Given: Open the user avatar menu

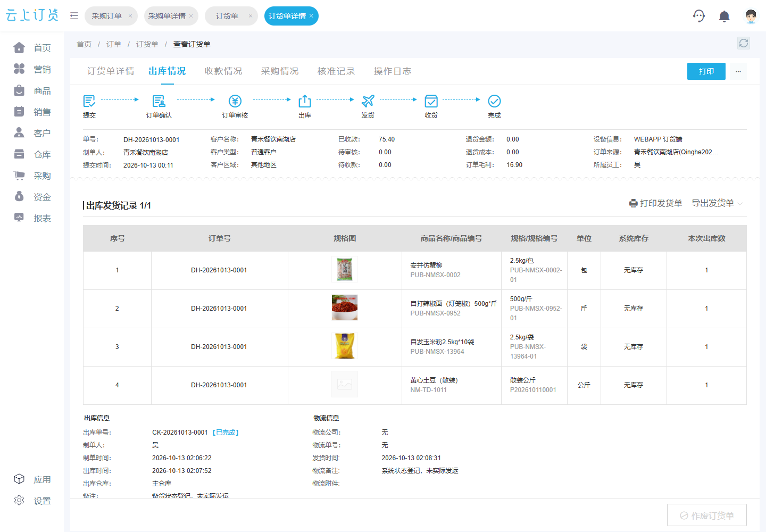Looking at the screenshot, I should pos(751,16).
